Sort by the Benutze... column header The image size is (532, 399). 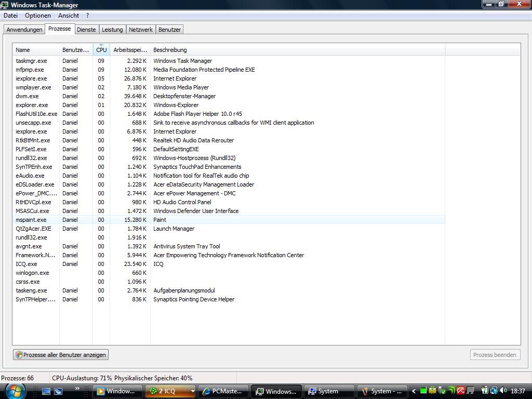click(76, 50)
